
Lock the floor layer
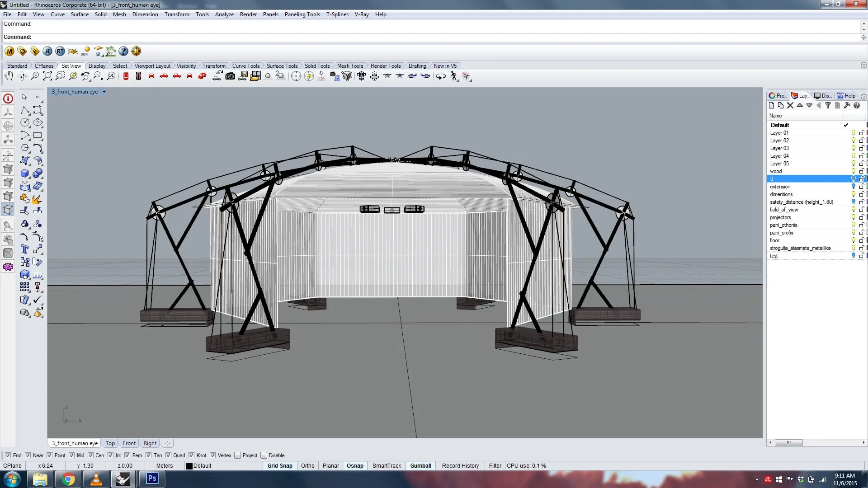[862, 240]
